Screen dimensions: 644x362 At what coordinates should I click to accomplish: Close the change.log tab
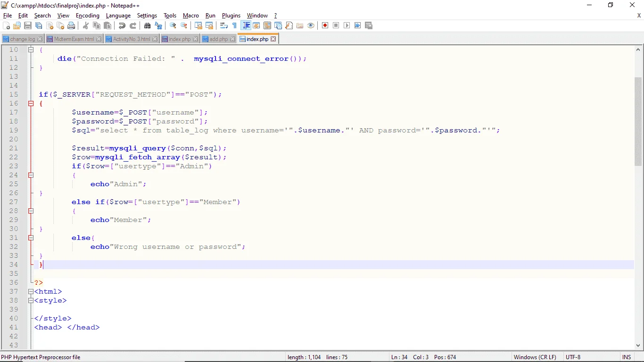[40, 39]
